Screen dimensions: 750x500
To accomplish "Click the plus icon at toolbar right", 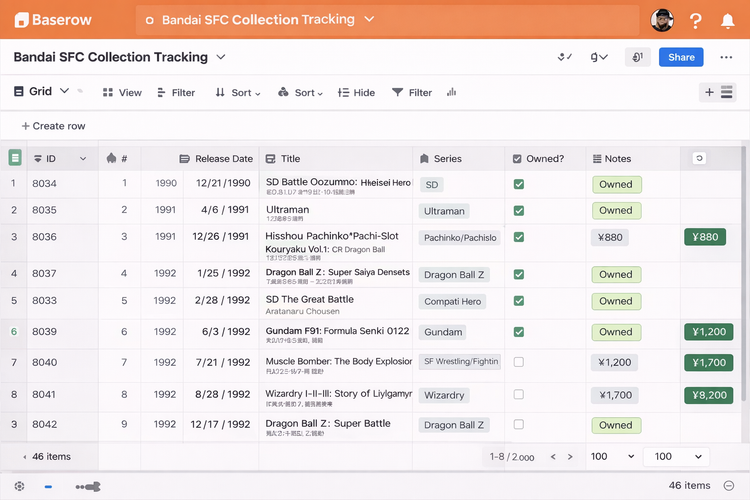I will click(x=709, y=92).
